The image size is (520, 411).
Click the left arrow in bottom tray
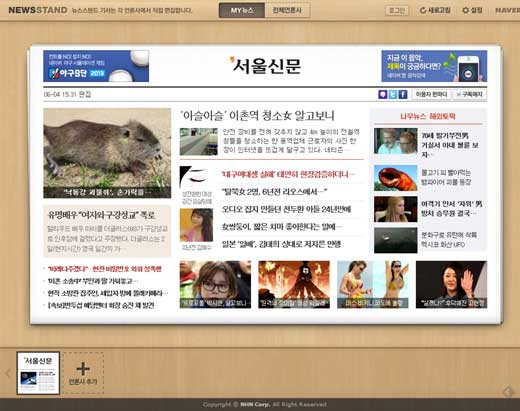(x=8, y=373)
